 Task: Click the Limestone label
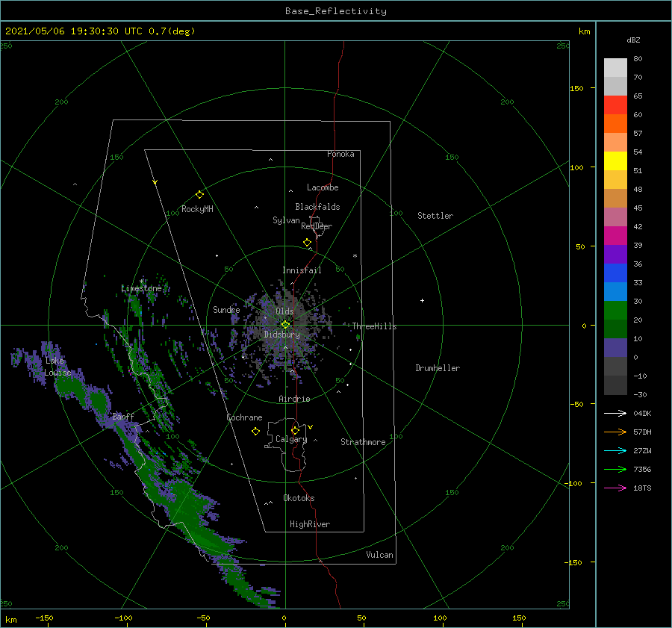pyautogui.click(x=141, y=288)
